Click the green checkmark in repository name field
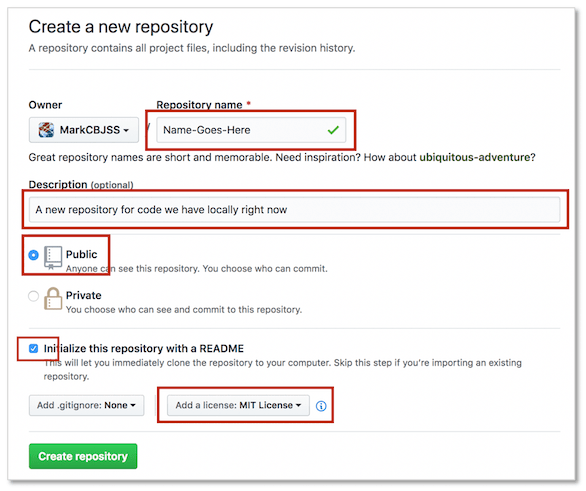The width and height of the screenshot is (586, 491). pos(333,130)
